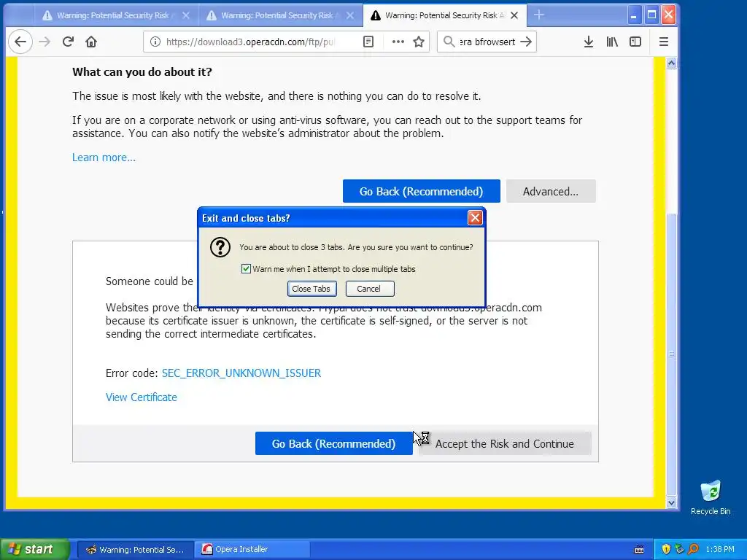Click the Close Tabs button
The height and width of the screenshot is (560, 747).
pyautogui.click(x=311, y=289)
